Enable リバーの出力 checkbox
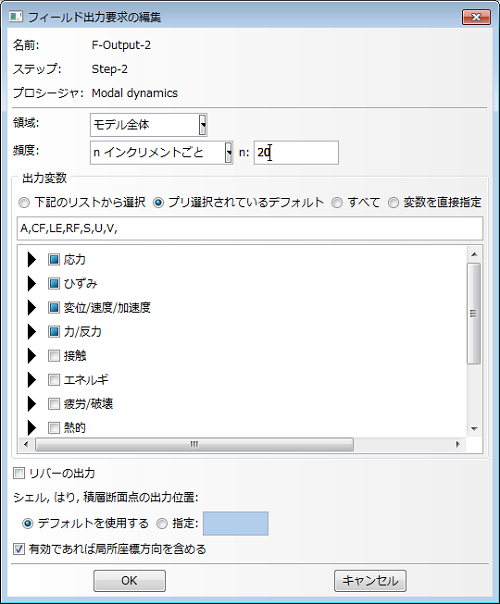The width and height of the screenshot is (500, 604). (19, 473)
